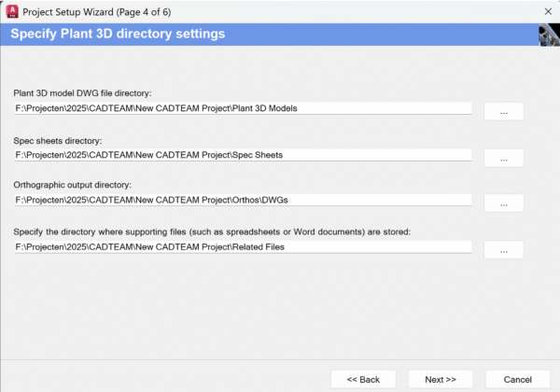Browse for the supporting Related Files directory
This screenshot has width=560, height=392.
[504, 250]
